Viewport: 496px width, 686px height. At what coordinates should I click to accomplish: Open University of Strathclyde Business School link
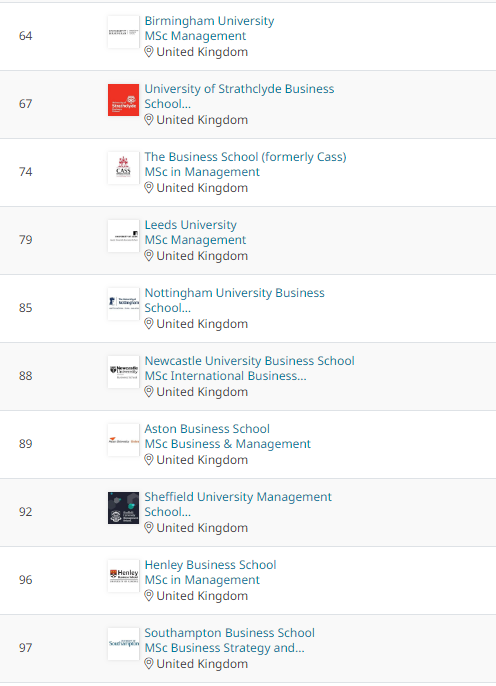pos(239,96)
